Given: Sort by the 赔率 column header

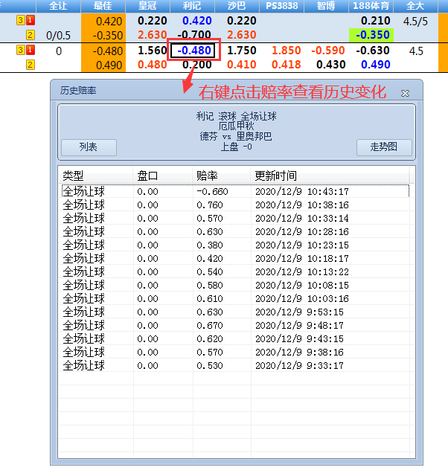Looking at the screenshot, I should tap(222, 176).
